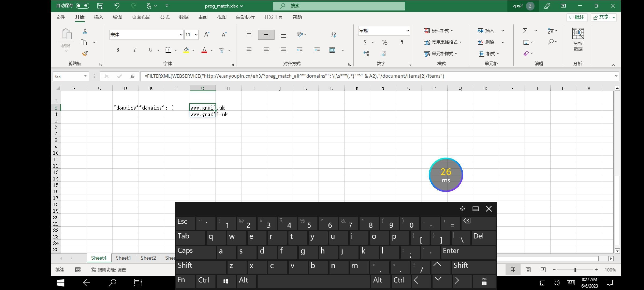The height and width of the screenshot is (290, 644).
Task: Click the zoom slider handle
Action: click(575, 270)
